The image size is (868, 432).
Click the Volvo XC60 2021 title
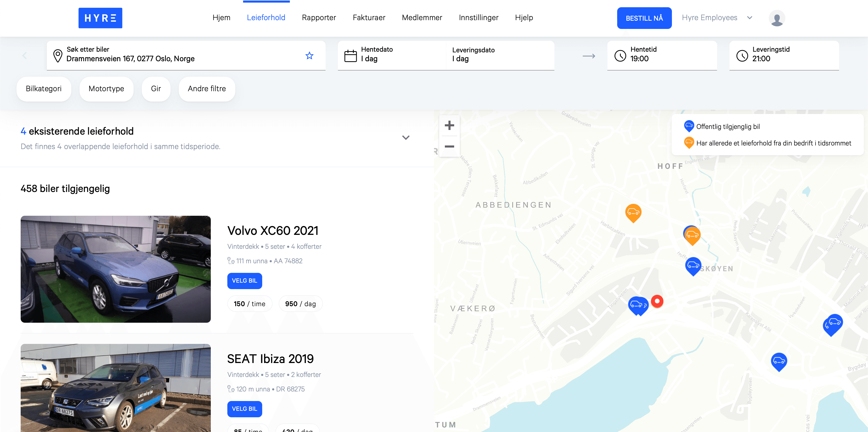tap(273, 230)
